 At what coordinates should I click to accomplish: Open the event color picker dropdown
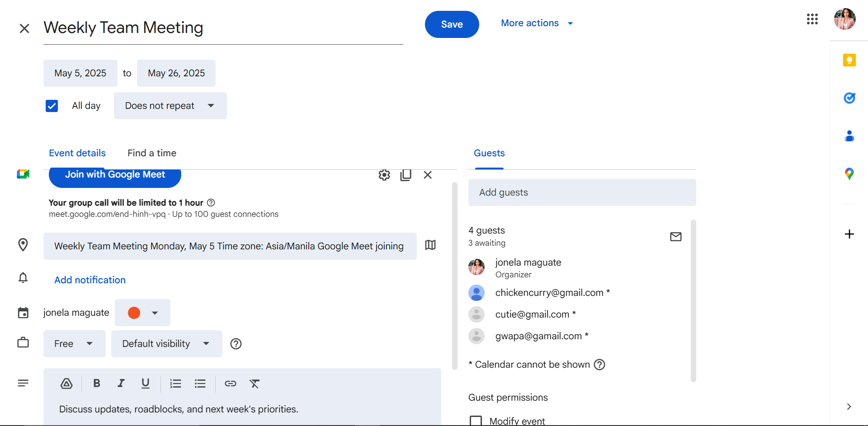(x=142, y=313)
